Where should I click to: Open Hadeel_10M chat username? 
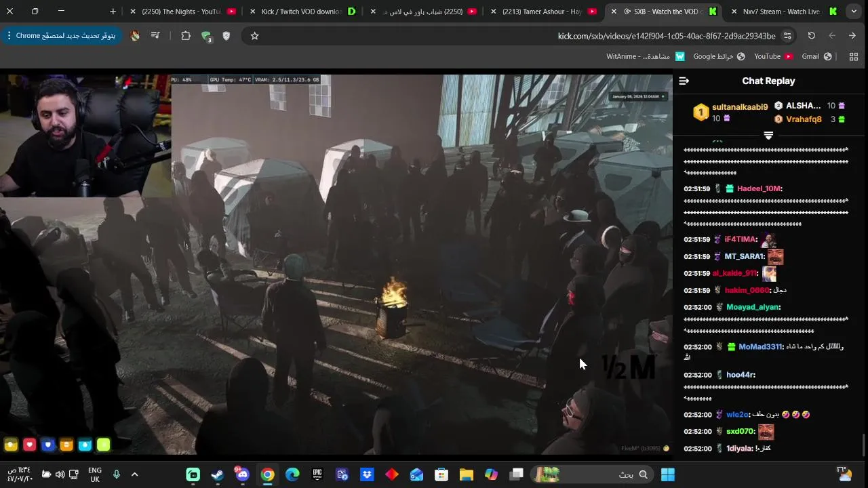pyautogui.click(x=759, y=189)
